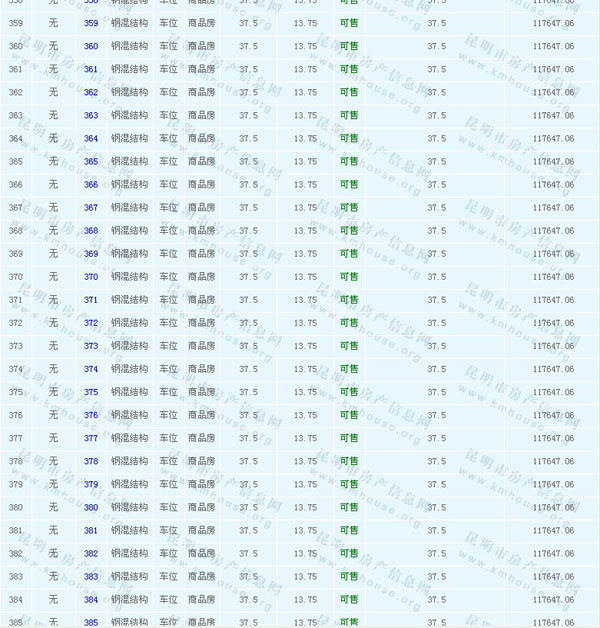Select blue unit link 362

pos(91,93)
